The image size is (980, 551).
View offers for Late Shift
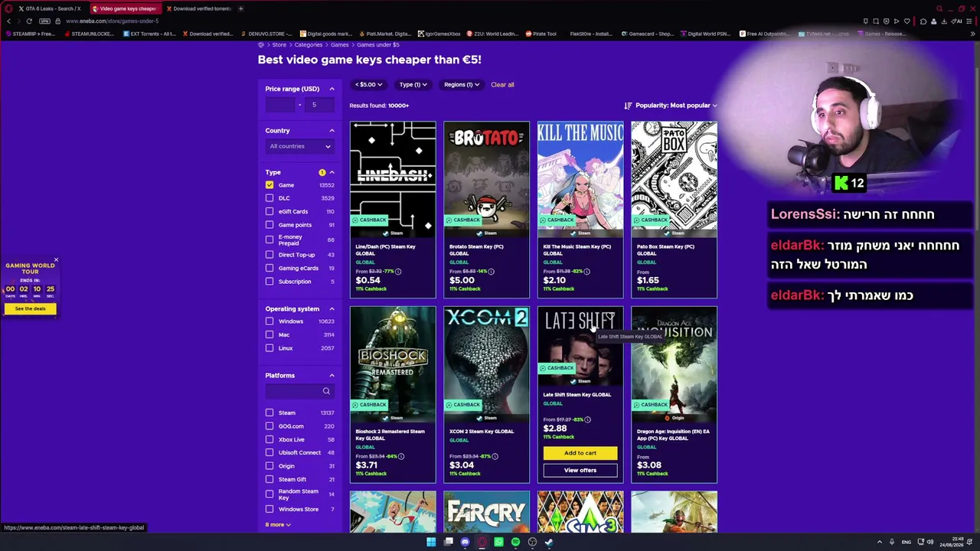(580, 471)
